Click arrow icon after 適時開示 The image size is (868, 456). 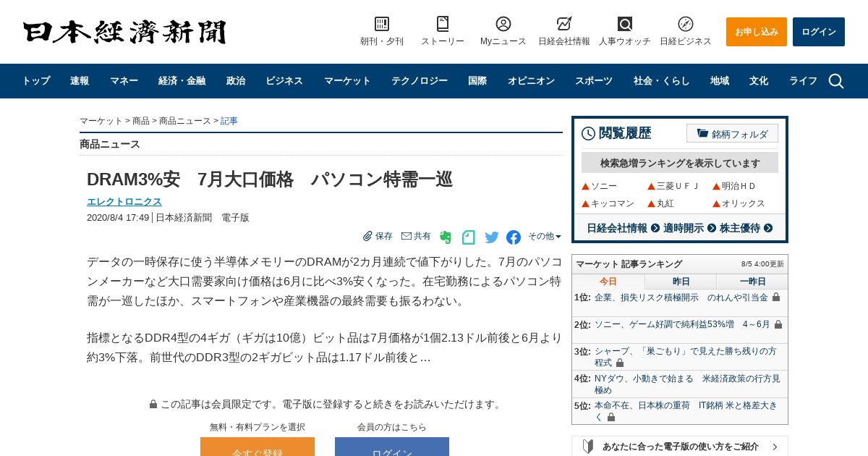712,228
